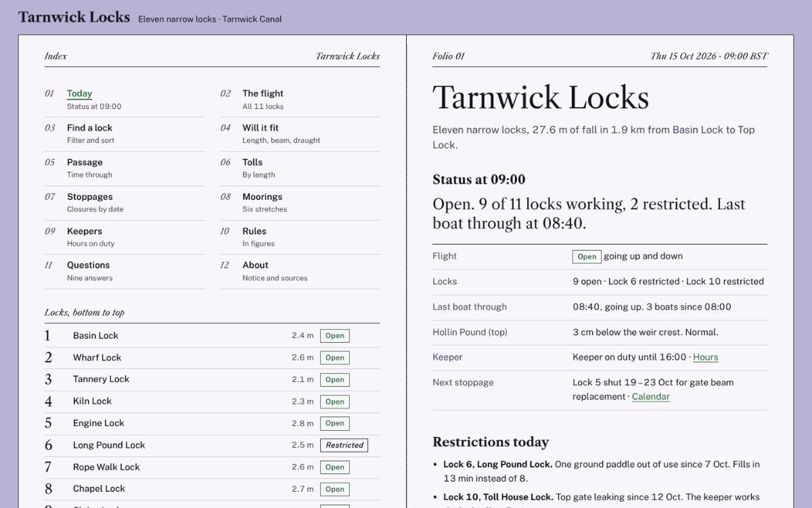Image resolution: width=812 pixels, height=508 pixels.
Task: Click the Index label in left page
Action: 55,56
